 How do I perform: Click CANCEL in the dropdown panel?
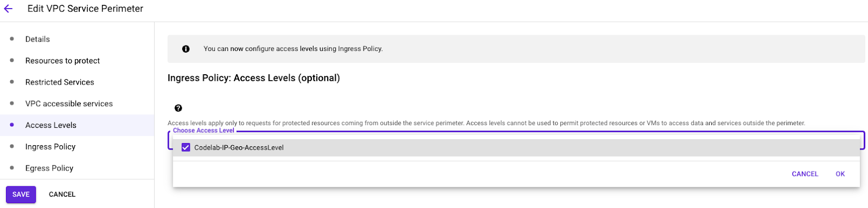(805, 174)
